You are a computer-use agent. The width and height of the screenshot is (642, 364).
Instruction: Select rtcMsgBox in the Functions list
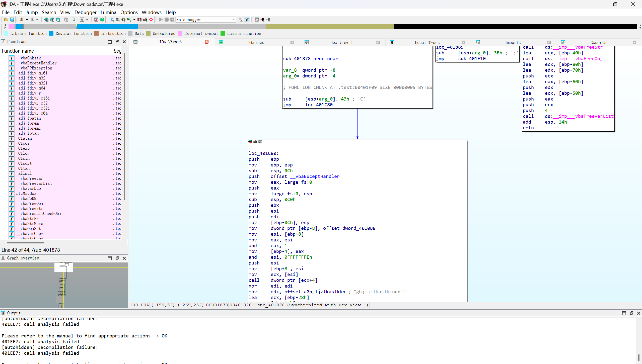(26, 193)
